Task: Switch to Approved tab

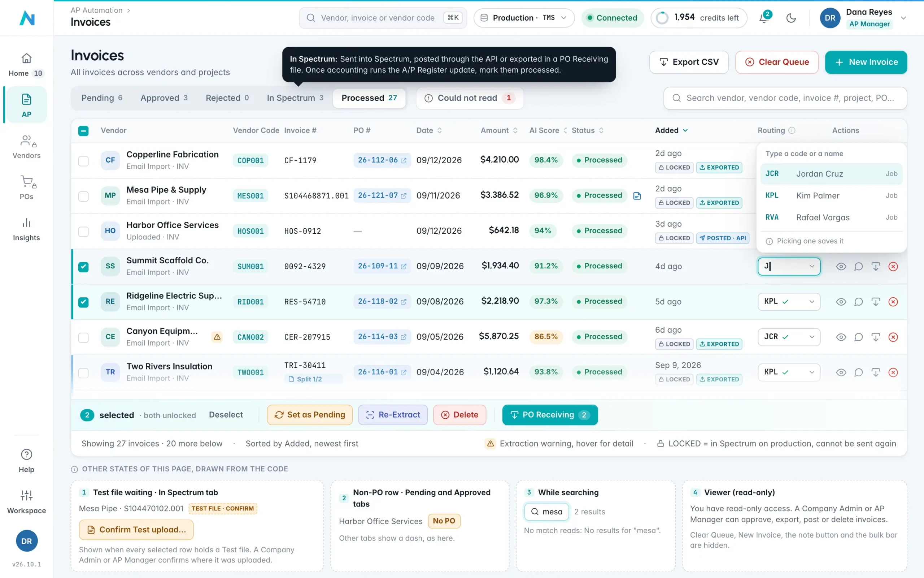Action: click(164, 98)
